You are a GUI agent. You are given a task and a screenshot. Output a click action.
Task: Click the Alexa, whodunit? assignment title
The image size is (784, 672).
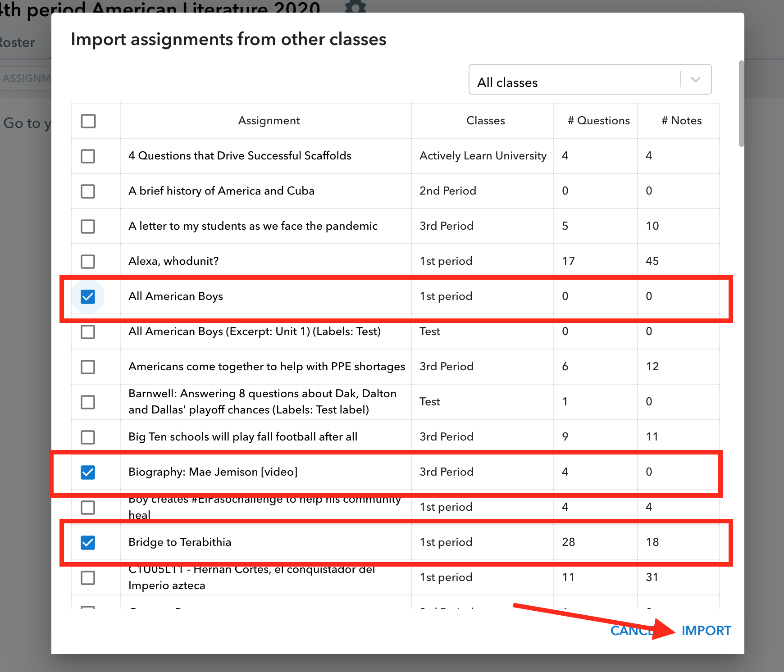pos(173,261)
